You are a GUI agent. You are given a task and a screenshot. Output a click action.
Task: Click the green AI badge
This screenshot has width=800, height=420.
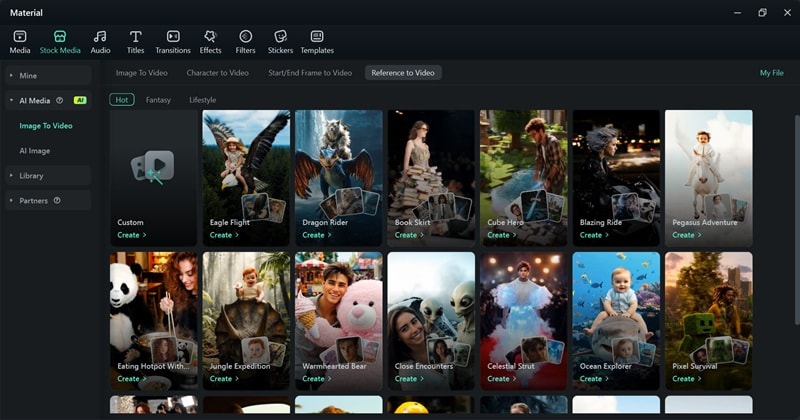click(x=80, y=101)
